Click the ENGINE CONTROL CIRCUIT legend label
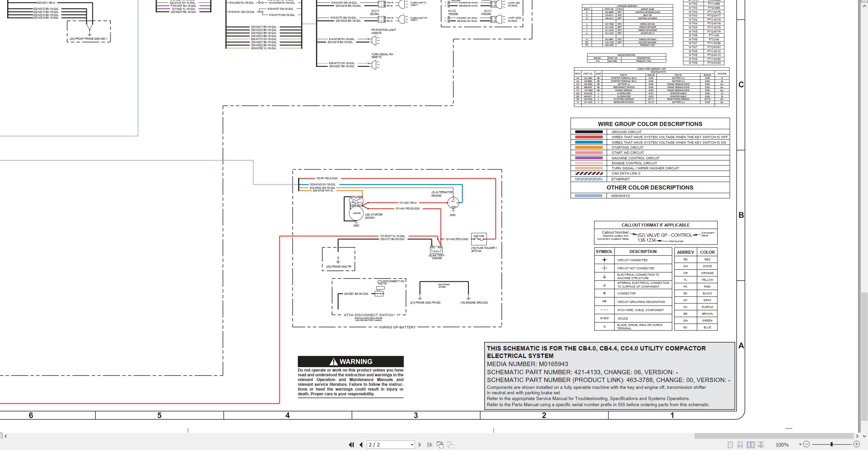Screen dimensions: 868x450 pos(634,163)
